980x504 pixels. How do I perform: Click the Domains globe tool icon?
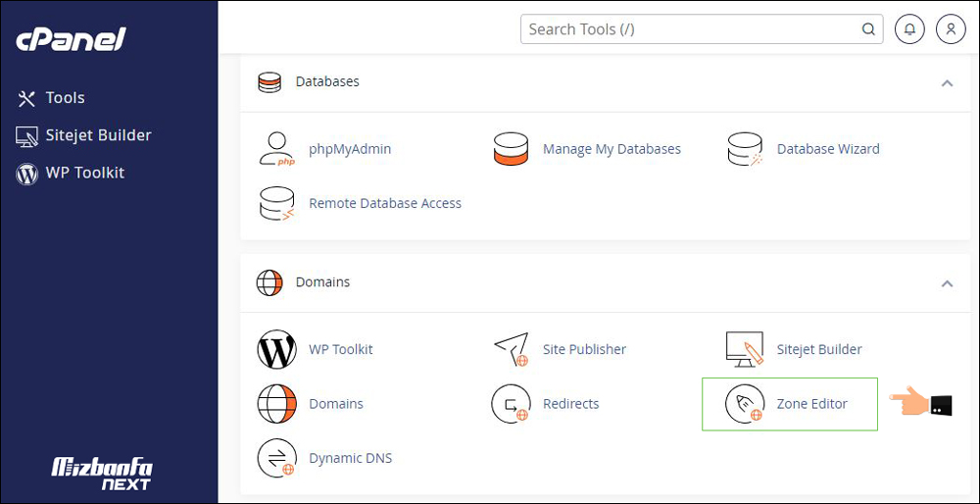pos(277,404)
